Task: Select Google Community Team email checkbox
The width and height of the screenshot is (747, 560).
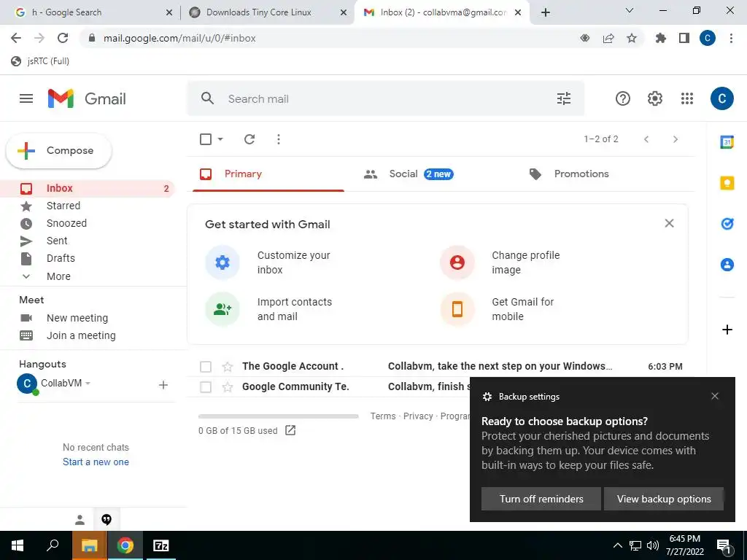Action: tap(206, 386)
